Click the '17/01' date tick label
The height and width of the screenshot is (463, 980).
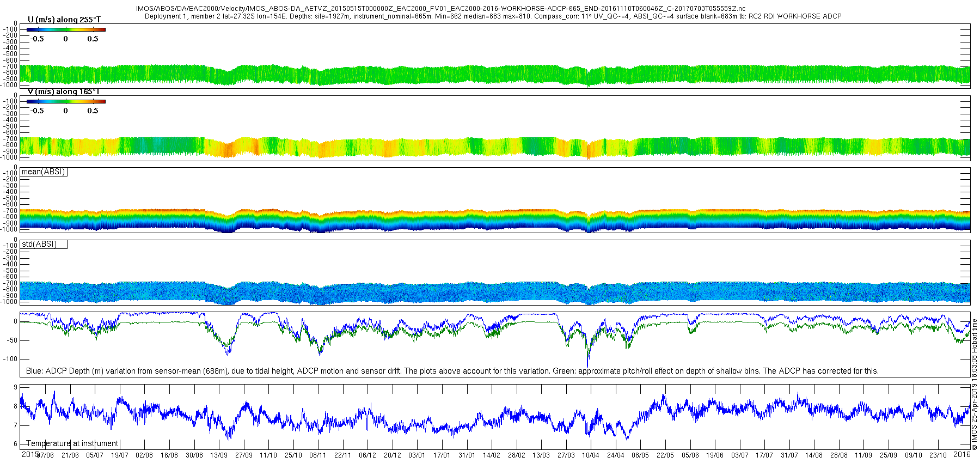(x=442, y=455)
